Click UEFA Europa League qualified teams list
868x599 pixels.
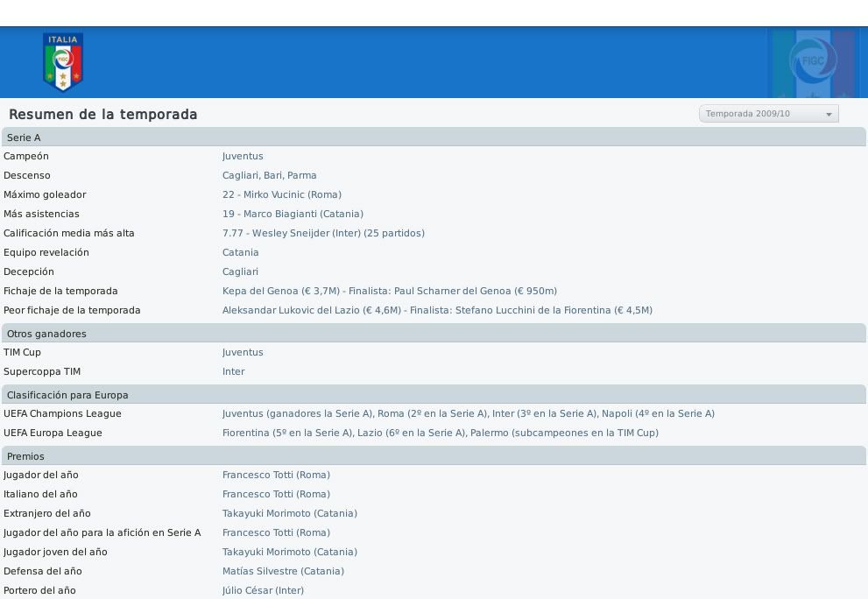point(440,433)
